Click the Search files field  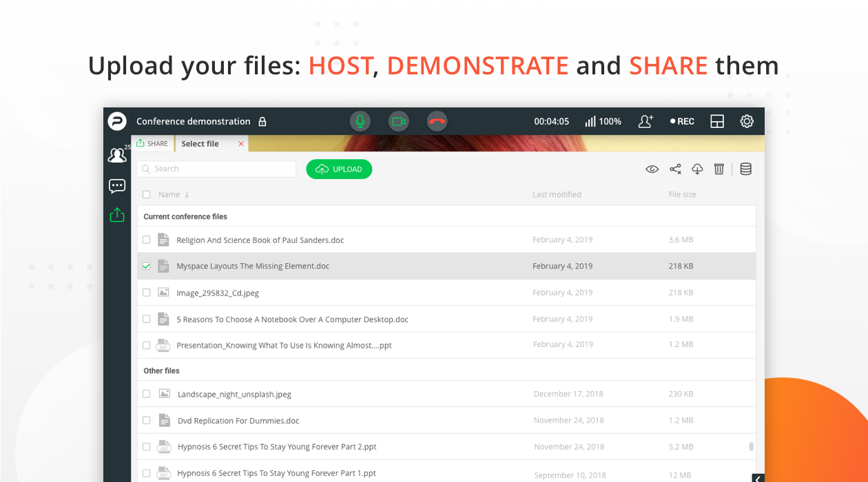point(216,169)
